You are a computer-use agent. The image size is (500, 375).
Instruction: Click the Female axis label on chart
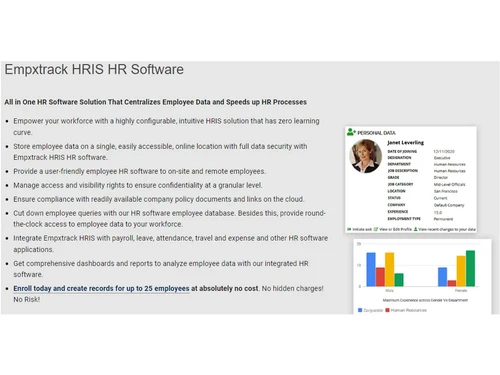coord(461,291)
